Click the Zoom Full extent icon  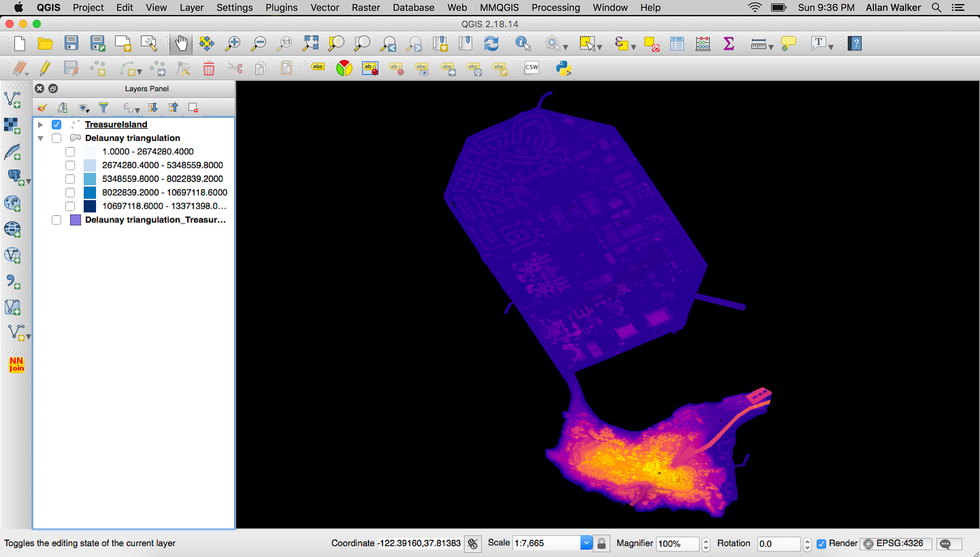click(310, 44)
